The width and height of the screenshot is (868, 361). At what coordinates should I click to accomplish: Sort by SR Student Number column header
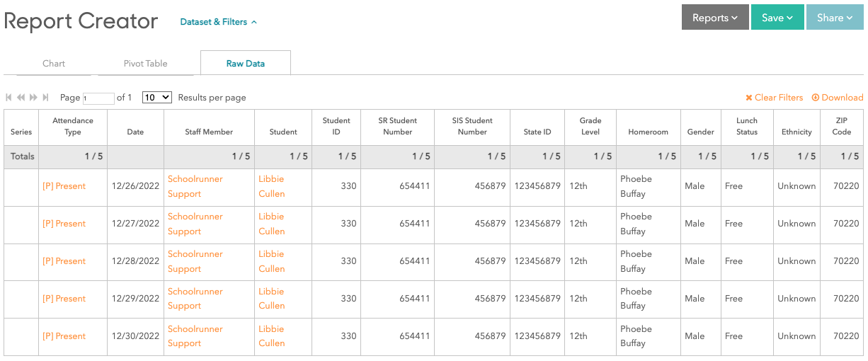click(x=398, y=127)
